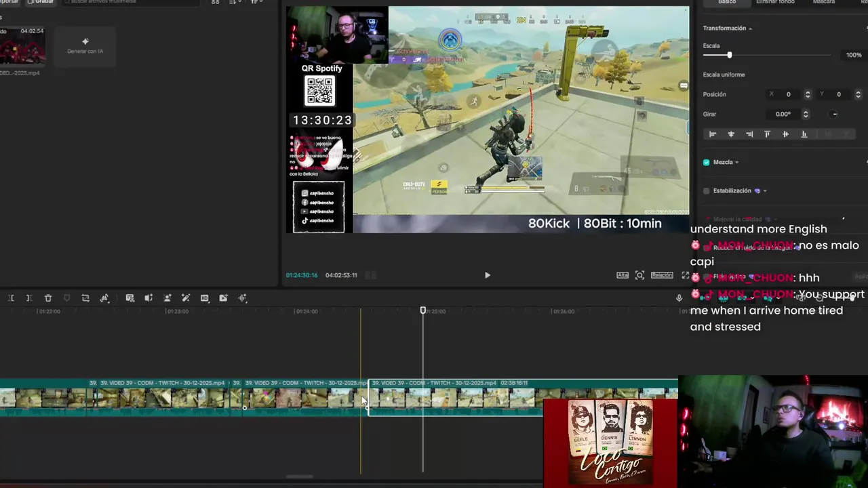This screenshot has height=488, width=868.
Task: Click the audio enhancement speaker icon
Action: (x=149, y=298)
